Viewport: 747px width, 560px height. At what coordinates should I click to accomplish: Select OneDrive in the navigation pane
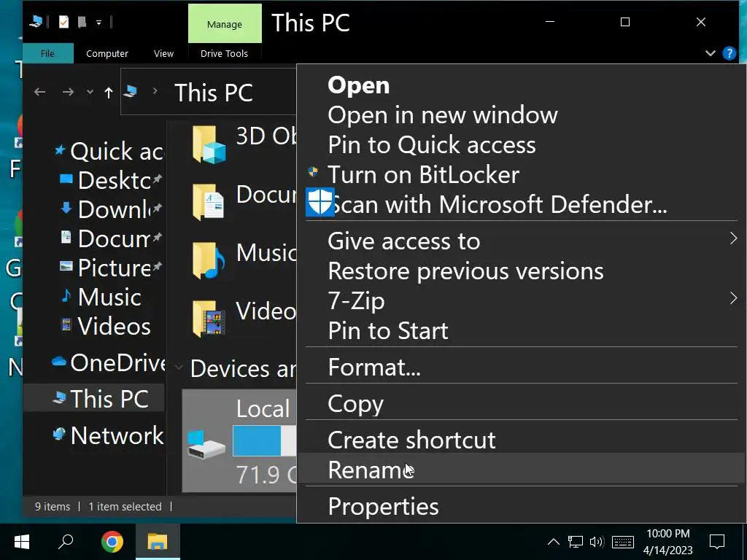coord(109,363)
